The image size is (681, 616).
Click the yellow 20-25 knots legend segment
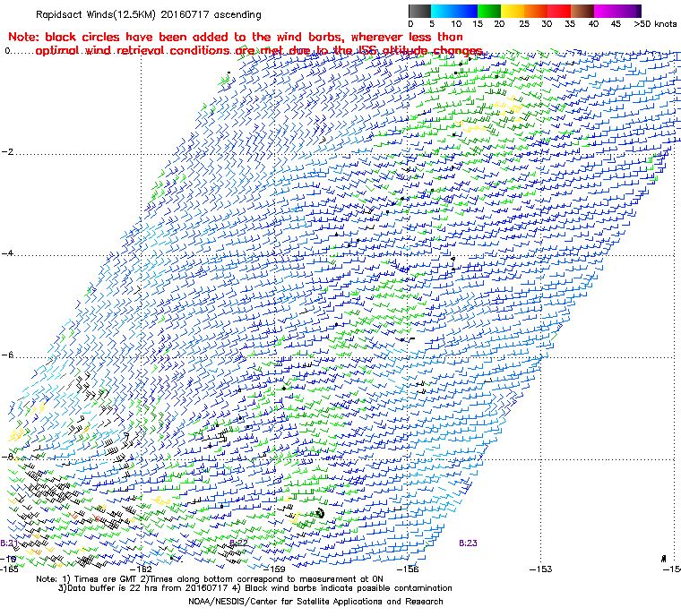tap(513, 11)
